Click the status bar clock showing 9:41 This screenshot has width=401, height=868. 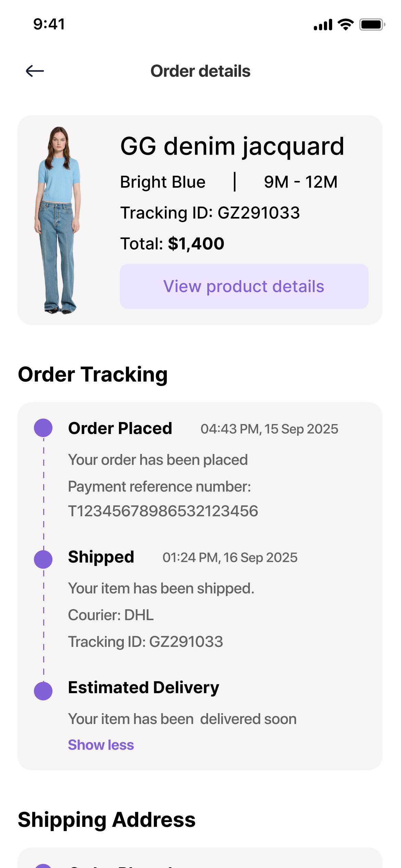[x=49, y=24]
